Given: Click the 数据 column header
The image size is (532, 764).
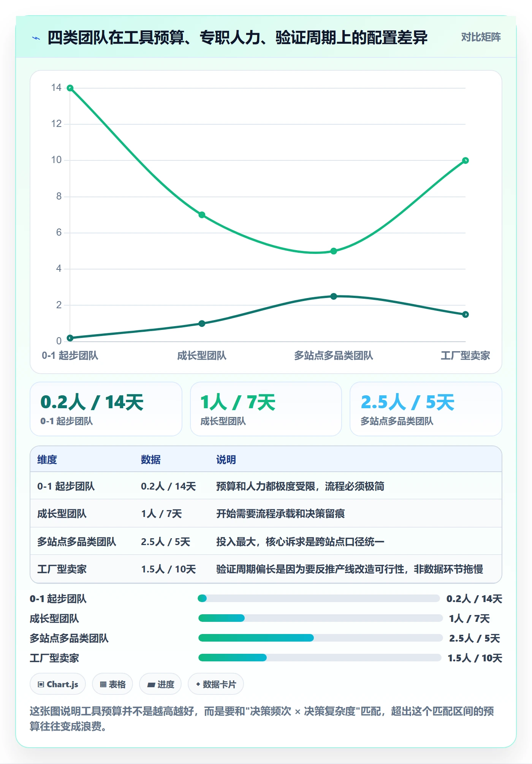Looking at the screenshot, I should click(151, 460).
